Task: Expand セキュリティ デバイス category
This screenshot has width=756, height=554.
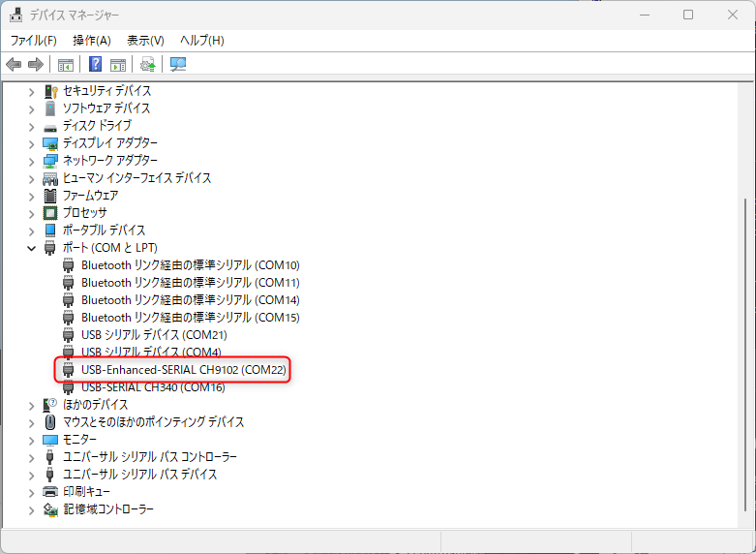Action: 31,92
